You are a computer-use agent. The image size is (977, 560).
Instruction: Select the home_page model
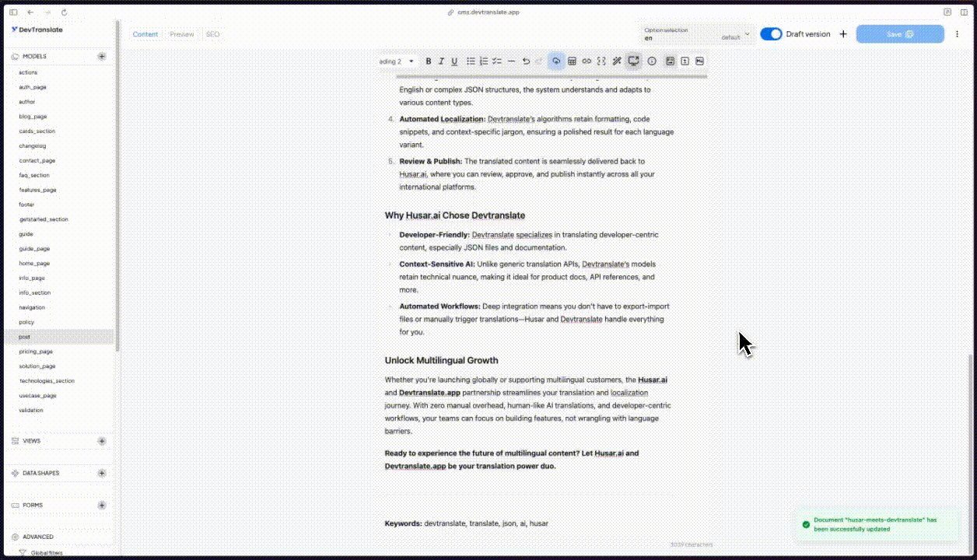coord(34,264)
